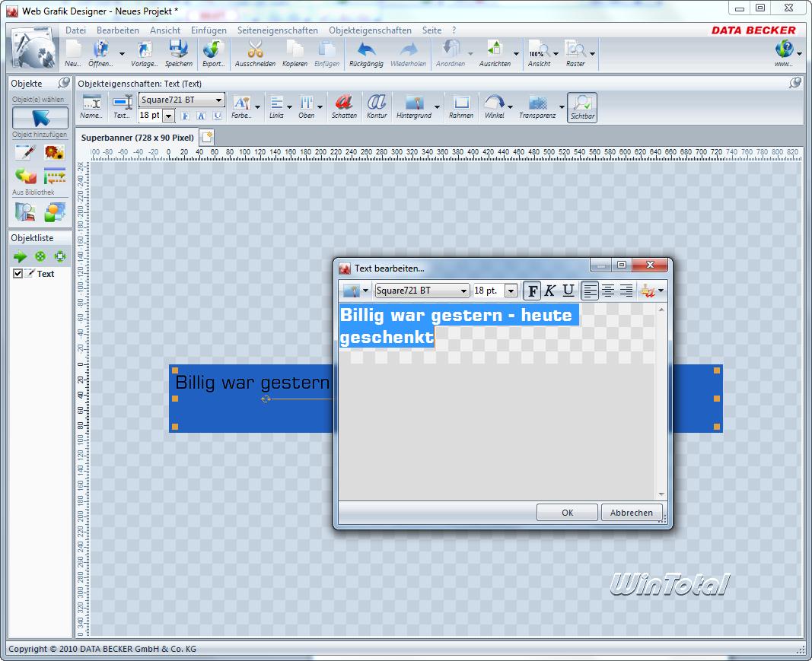Click the Rahmen frame icon
This screenshot has width=812, height=661.
pos(460,103)
